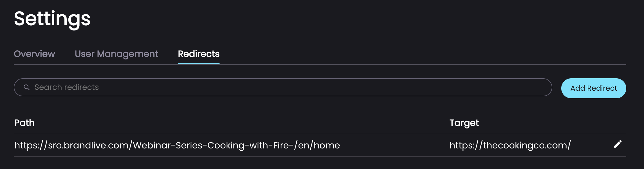Click the blue underline beneath Redirects tab
The height and width of the screenshot is (169, 644).
[x=199, y=64]
